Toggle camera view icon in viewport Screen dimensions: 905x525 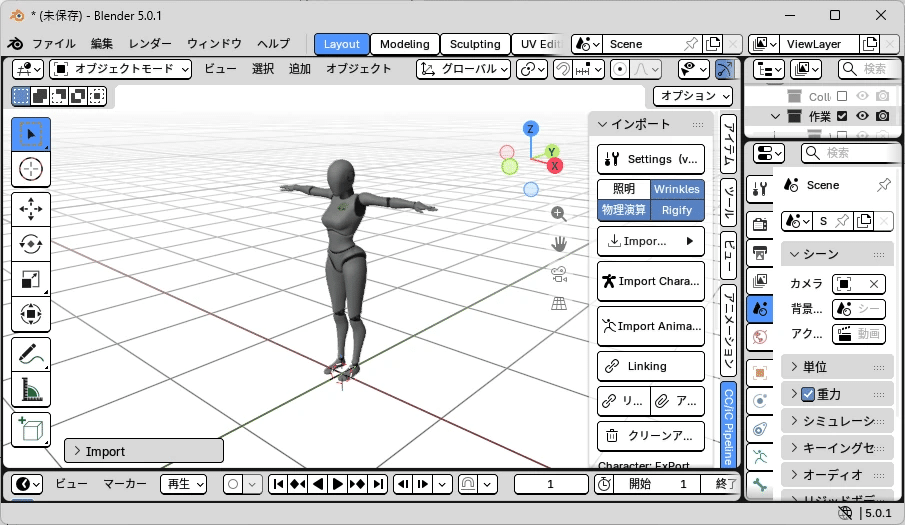(559, 274)
